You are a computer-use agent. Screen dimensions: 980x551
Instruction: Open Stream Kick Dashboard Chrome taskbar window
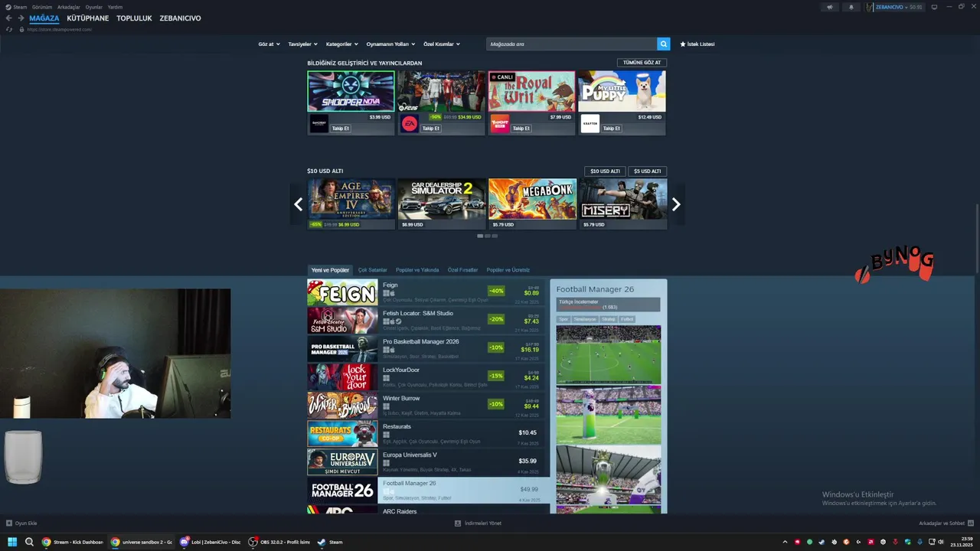point(73,542)
